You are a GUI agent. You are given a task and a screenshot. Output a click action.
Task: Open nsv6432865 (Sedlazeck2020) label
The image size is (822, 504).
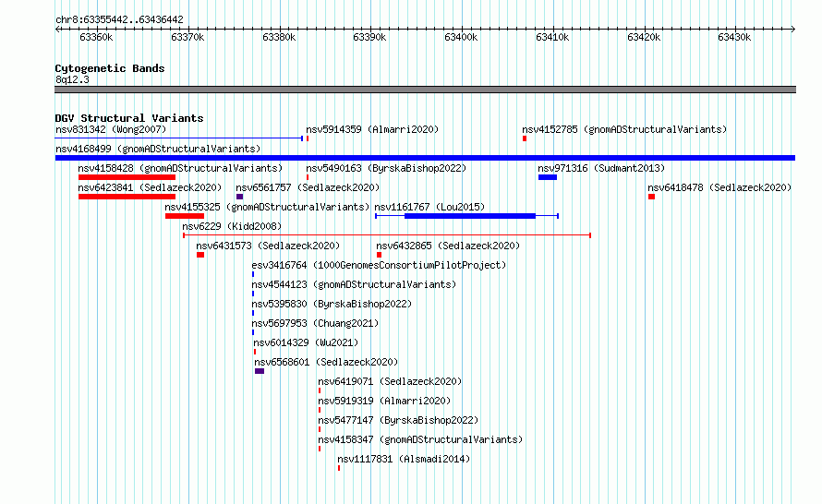pos(448,246)
